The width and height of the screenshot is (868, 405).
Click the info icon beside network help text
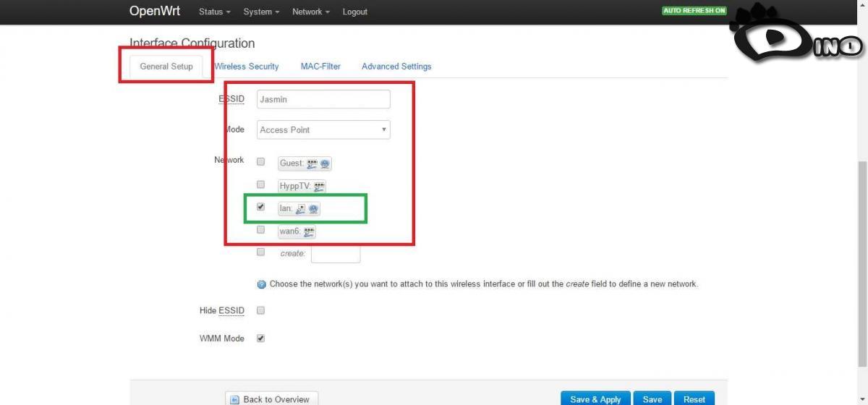262,284
